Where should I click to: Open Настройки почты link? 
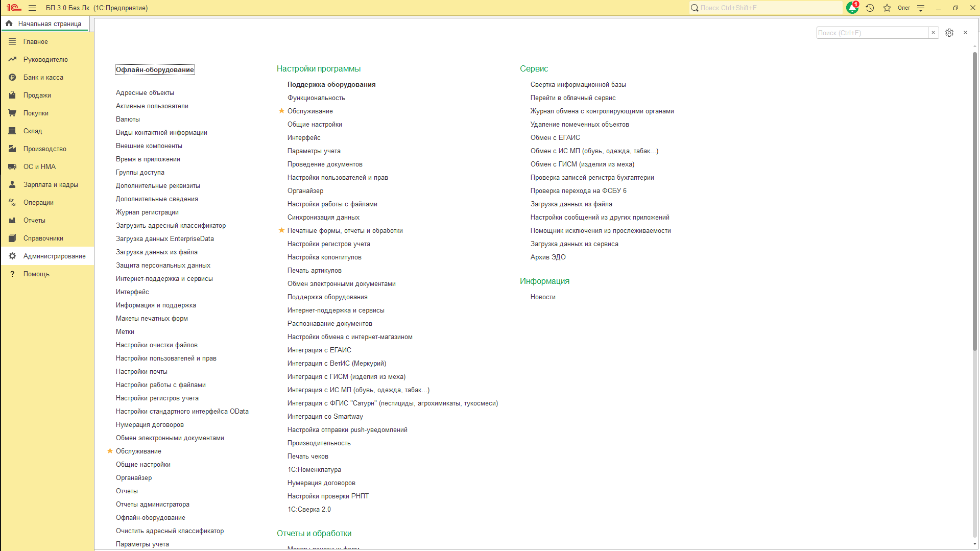(141, 372)
